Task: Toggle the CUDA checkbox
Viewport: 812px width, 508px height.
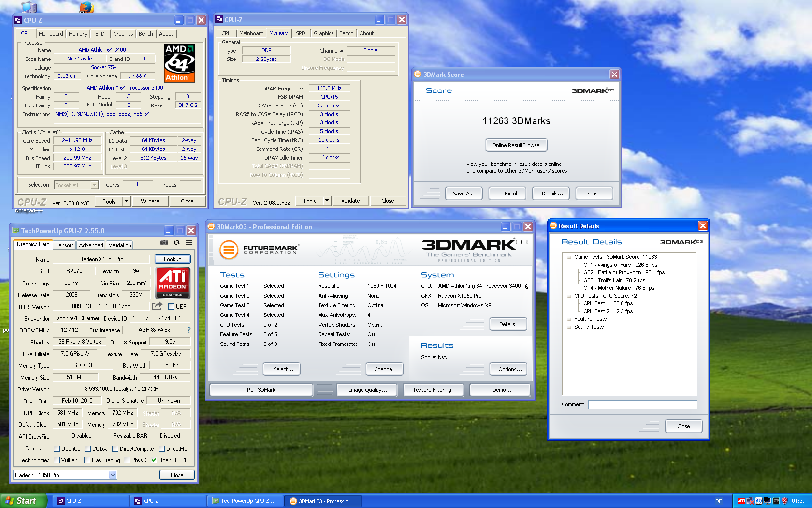Action: pyautogui.click(x=88, y=449)
